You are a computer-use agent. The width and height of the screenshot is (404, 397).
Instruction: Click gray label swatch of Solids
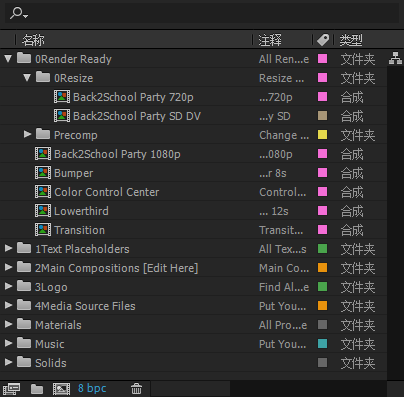(322, 363)
